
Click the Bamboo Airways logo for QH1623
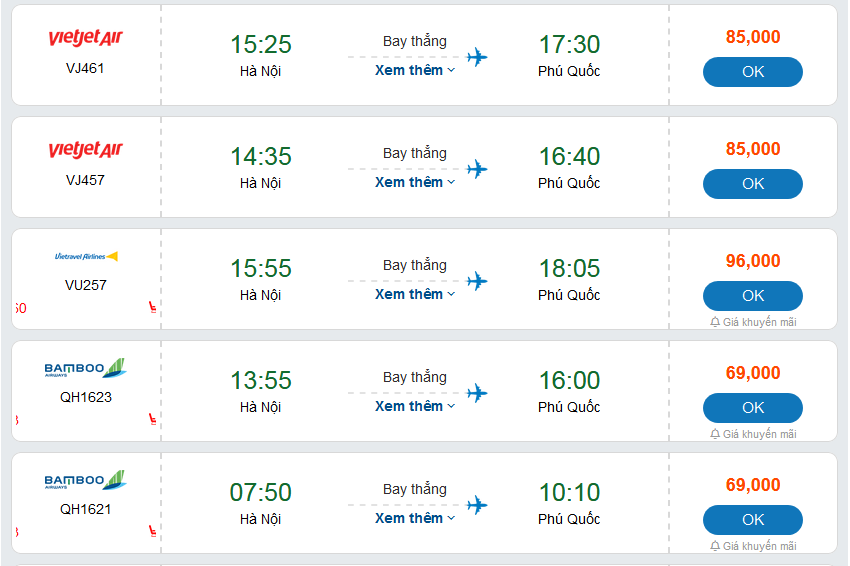[x=85, y=369]
